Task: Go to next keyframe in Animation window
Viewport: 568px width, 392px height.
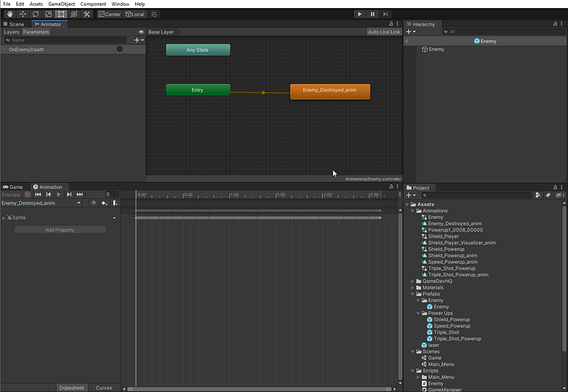Action: (x=69, y=195)
